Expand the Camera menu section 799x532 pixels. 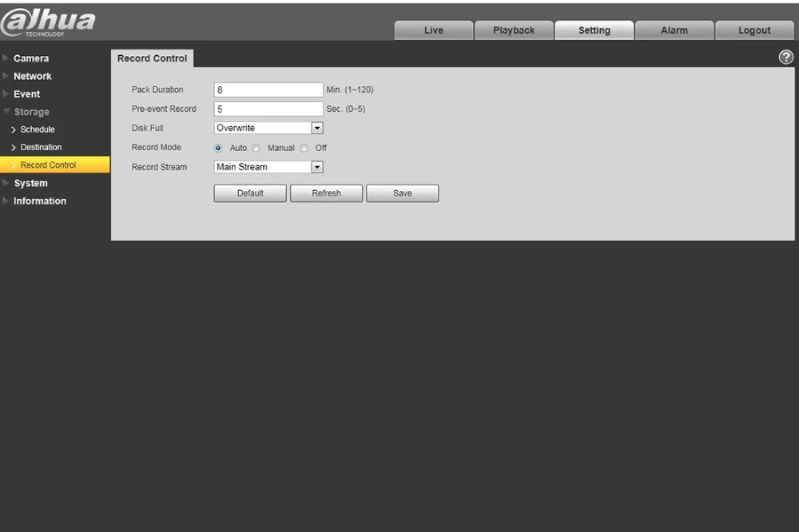tap(31, 58)
